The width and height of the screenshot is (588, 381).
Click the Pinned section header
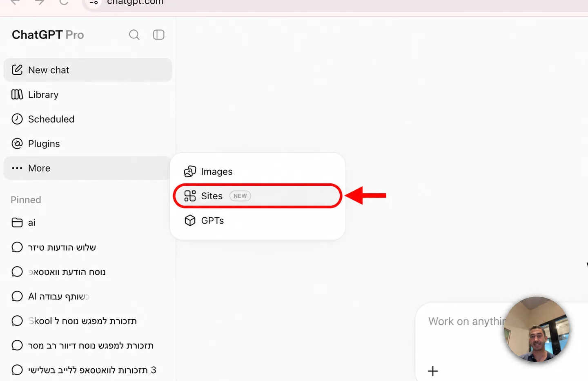click(26, 200)
